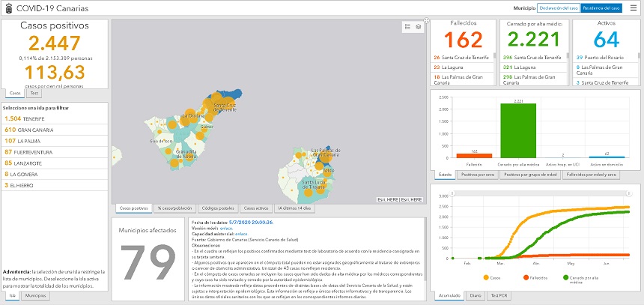Click the Versión móvil enlace link

click(x=223, y=227)
